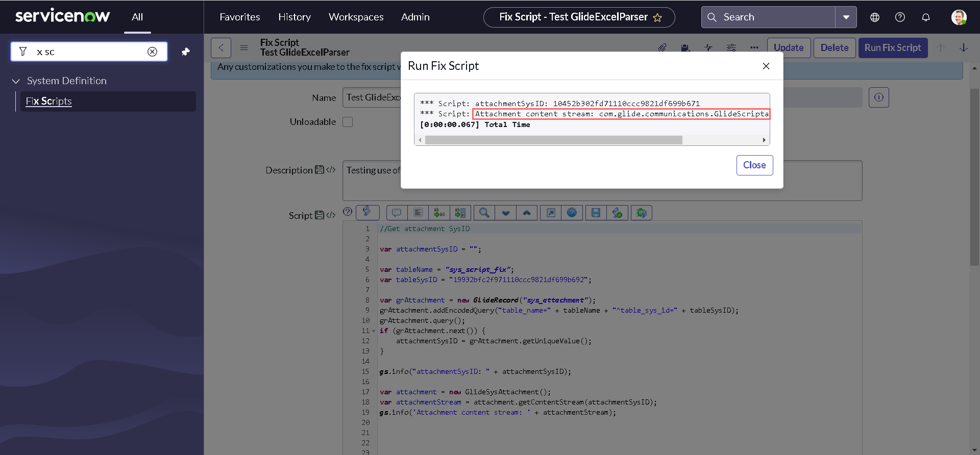Viewport: 980px width, 455px height.
Task: Click the format code toolbar icon
Action: coord(418,213)
